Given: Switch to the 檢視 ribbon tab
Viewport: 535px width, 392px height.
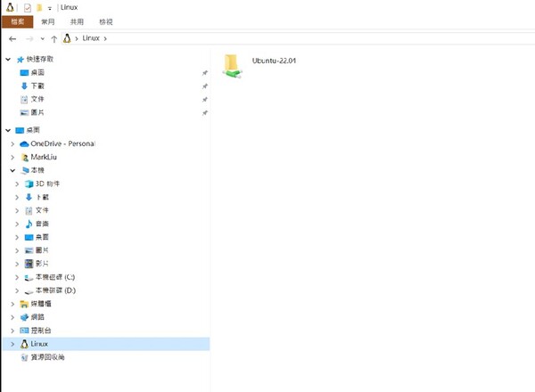Looking at the screenshot, I should pyautogui.click(x=106, y=21).
